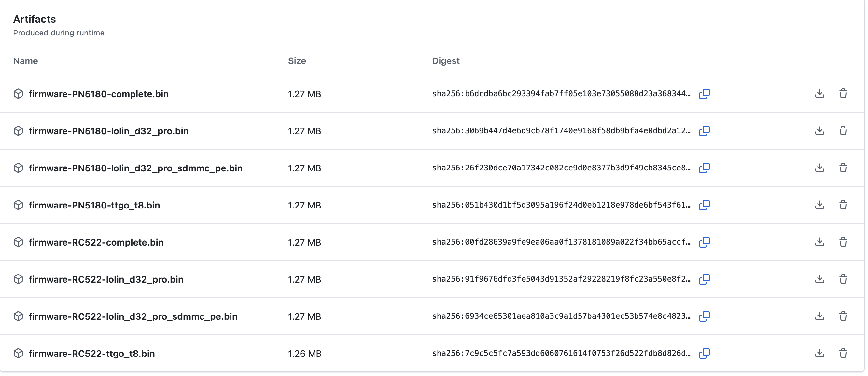Copy digest for firmware-PN5180-lolin_d32_pro_sdmmc_pe.bin
Image resolution: width=868 pixels, height=376 pixels.
click(x=704, y=168)
